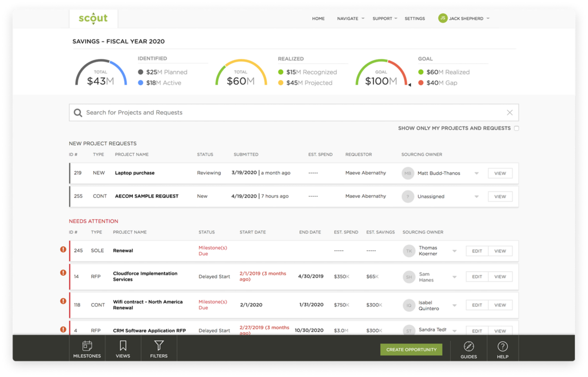Click Create Opportunity
This screenshot has height=377, width=588.
click(411, 349)
